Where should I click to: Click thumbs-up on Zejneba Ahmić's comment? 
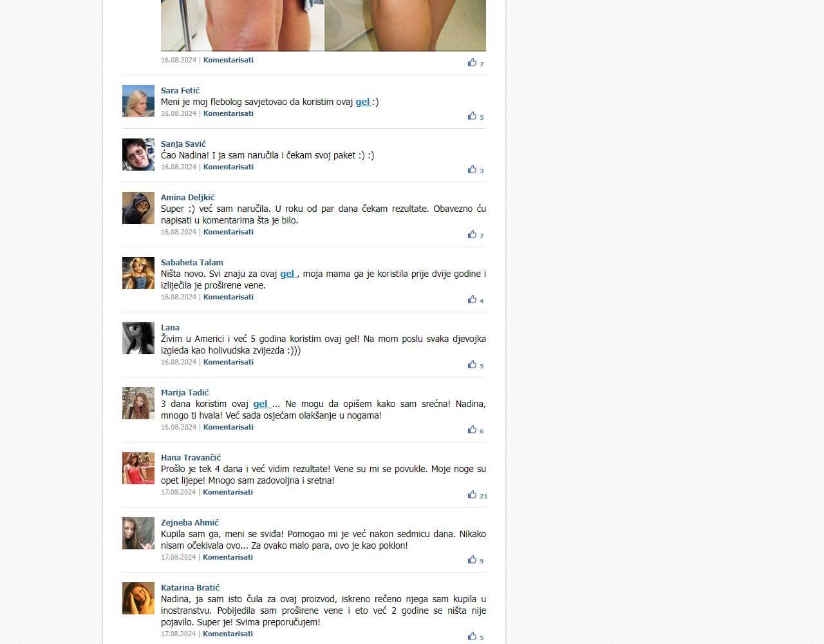[472, 560]
